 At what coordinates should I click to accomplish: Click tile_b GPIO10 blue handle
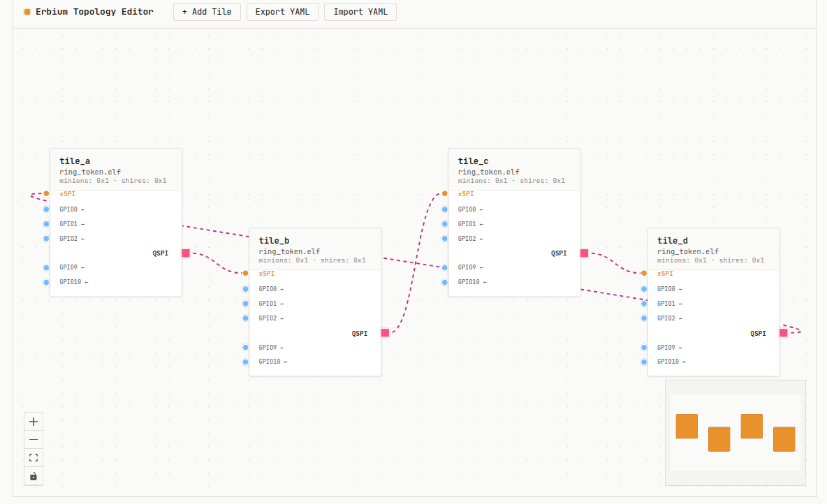tap(245, 362)
